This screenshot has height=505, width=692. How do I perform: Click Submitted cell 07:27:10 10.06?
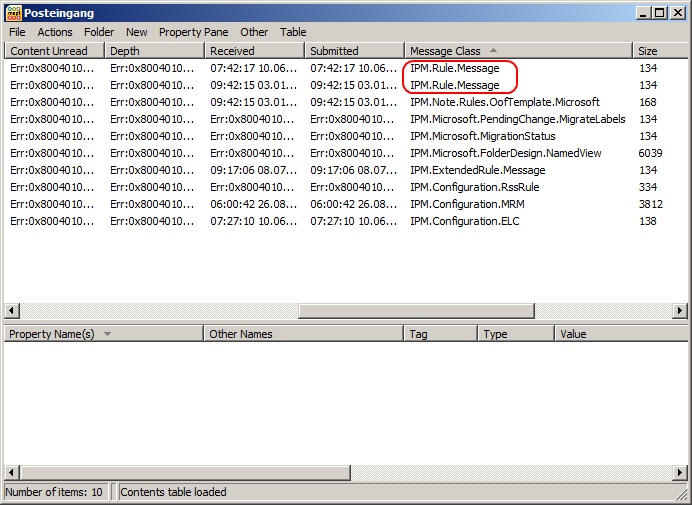tap(353, 221)
